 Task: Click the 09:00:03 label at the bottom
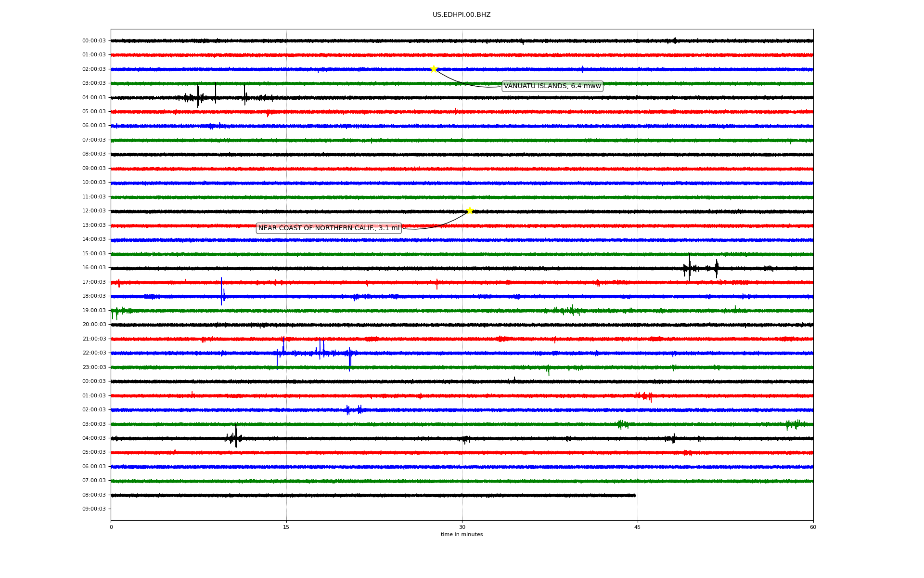point(94,509)
